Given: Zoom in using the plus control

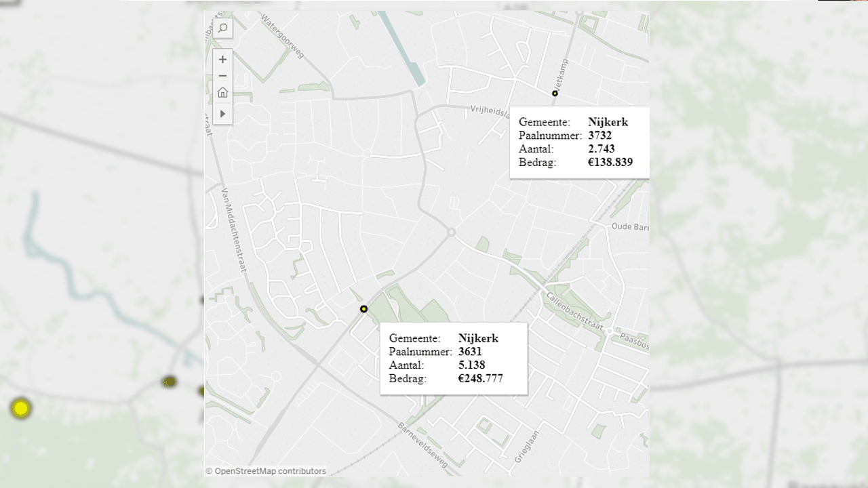Looking at the screenshot, I should tap(222, 59).
